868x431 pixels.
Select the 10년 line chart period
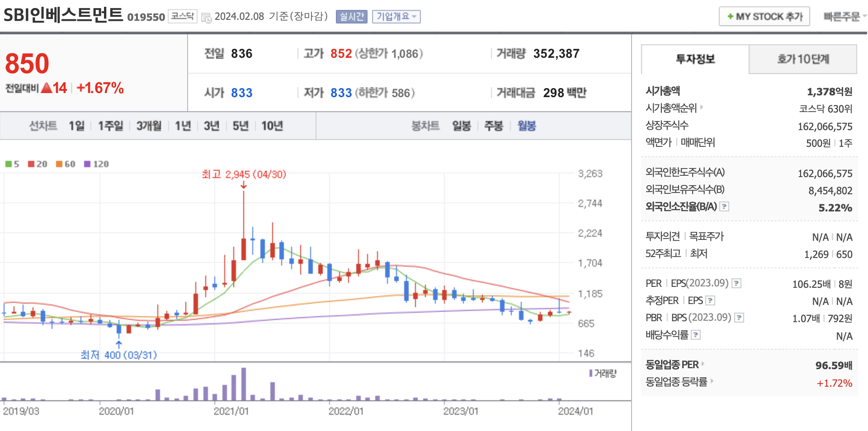click(x=272, y=126)
